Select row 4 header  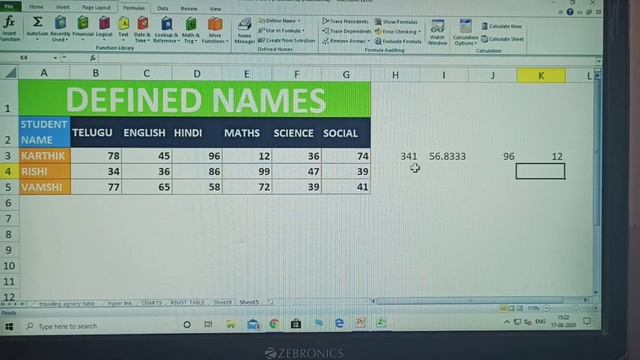(x=8, y=171)
